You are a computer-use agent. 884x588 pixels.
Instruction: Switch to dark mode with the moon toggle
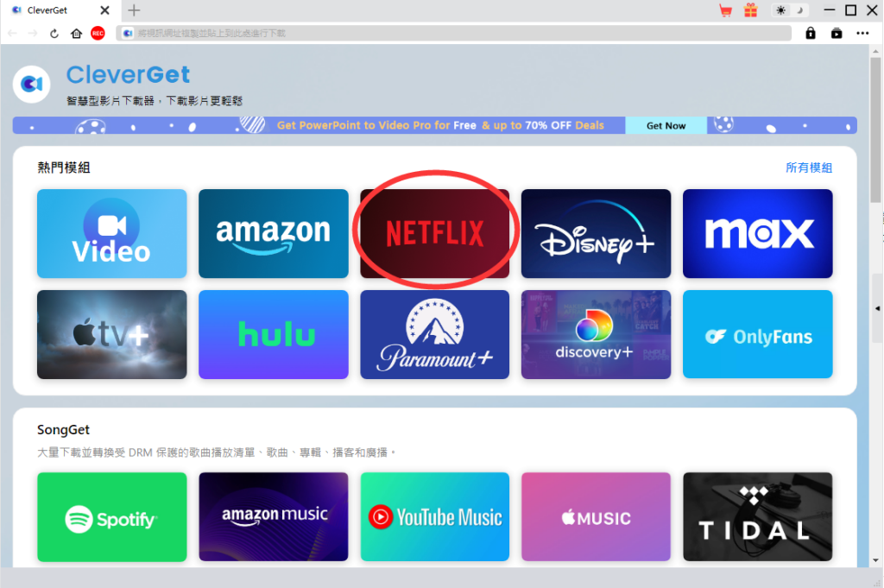coord(799,10)
